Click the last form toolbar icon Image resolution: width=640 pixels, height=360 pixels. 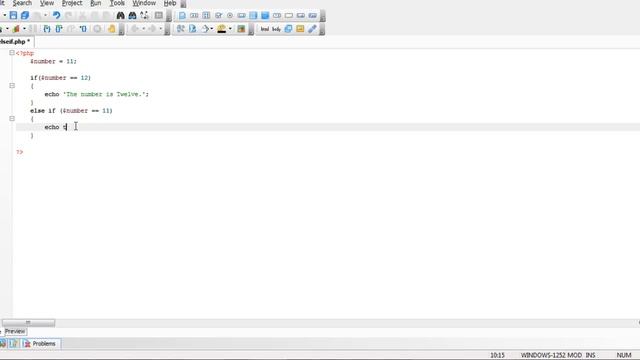tap(313, 16)
